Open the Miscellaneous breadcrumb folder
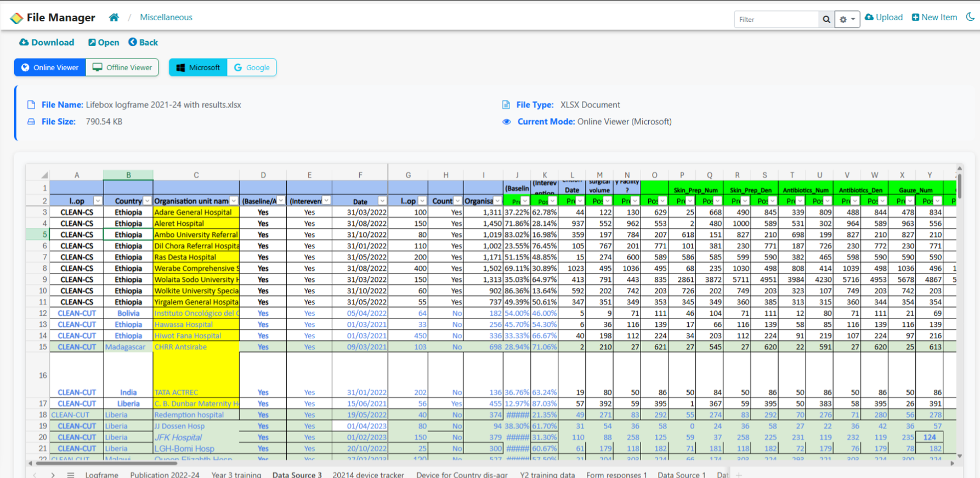980x478 pixels. coord(166,18)
